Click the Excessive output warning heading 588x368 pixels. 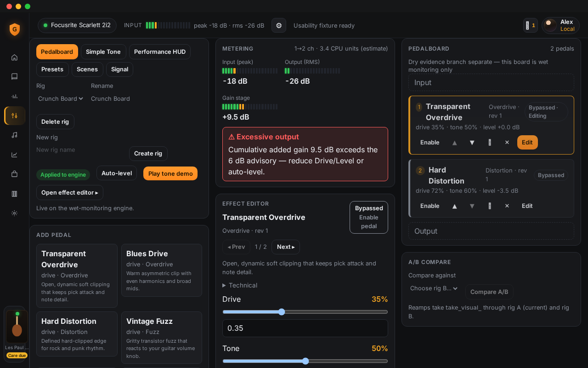(x=264, y=137)
